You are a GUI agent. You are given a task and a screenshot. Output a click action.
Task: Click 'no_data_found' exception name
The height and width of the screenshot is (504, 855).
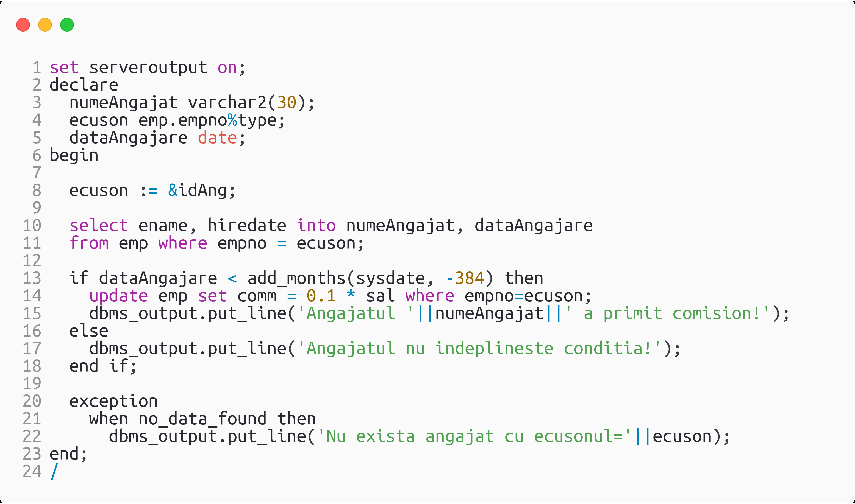click(202, 419)
